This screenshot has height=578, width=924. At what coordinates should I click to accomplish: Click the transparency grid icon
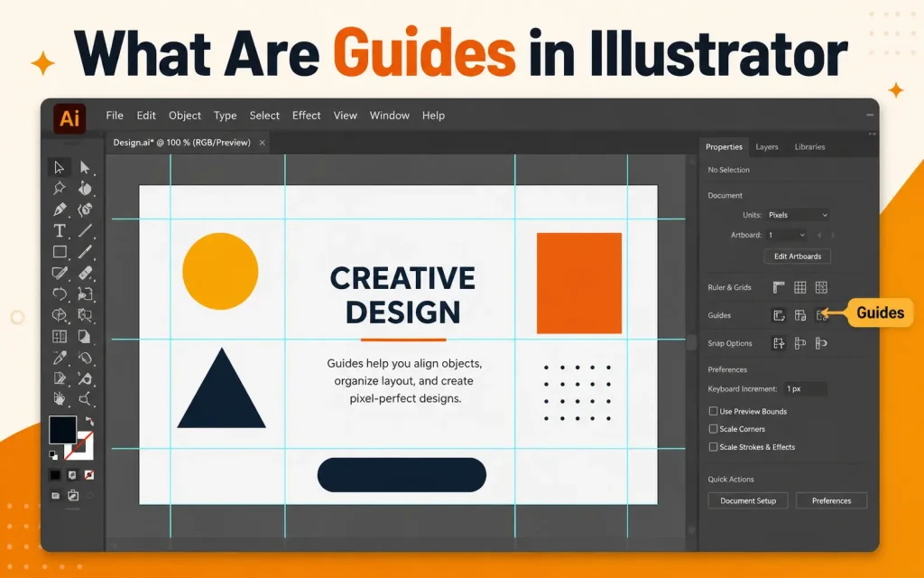[821, 287]
